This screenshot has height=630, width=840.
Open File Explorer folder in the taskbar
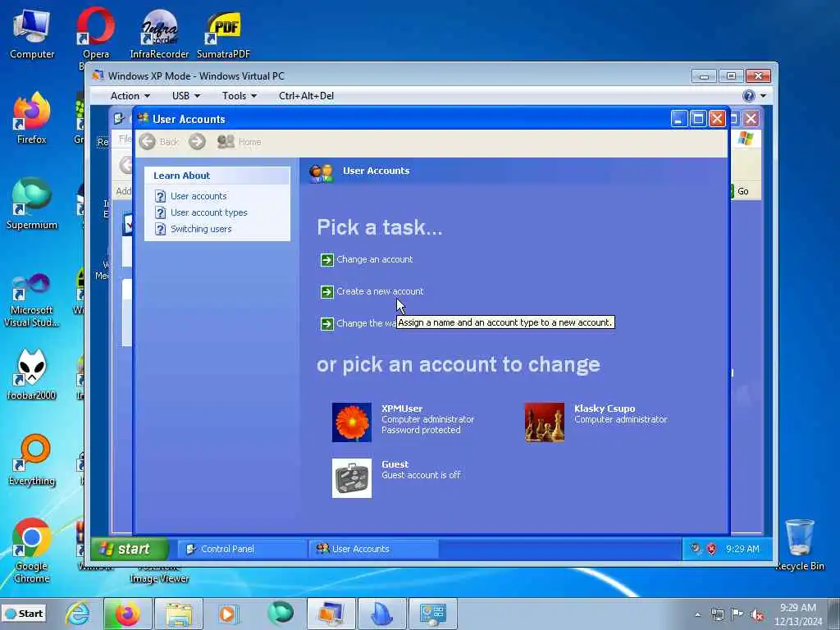tap(178, 614)
